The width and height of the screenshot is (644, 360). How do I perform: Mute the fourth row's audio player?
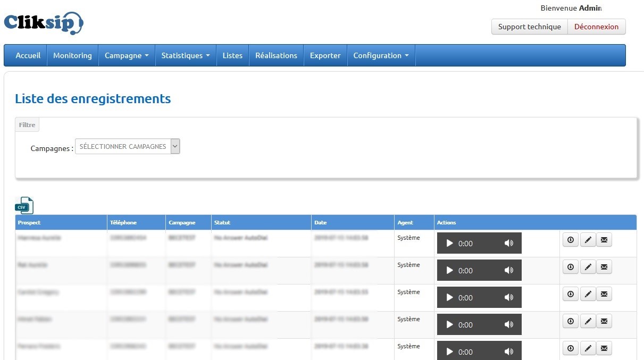click(509, 324)
